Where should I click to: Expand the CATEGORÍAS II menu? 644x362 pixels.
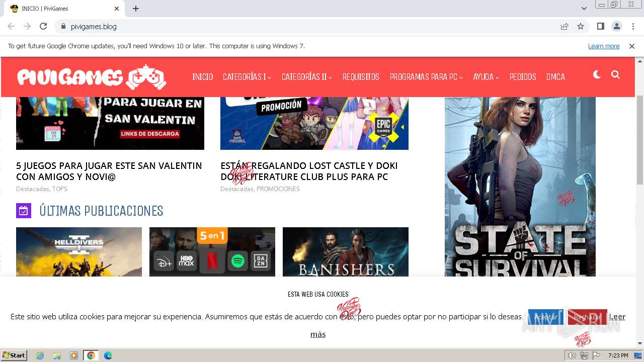point(307,77)
